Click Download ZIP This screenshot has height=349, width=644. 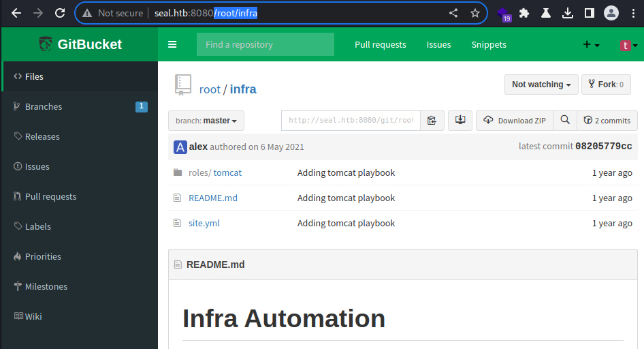(515, 121)
